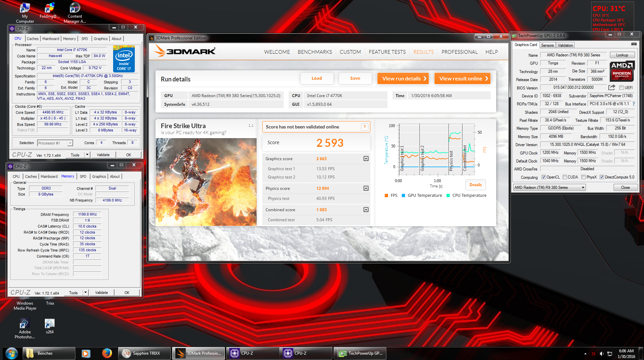Click Load button in Run details
The height and width of the screenshot is (360, 644).
click(x=317, y=78)
